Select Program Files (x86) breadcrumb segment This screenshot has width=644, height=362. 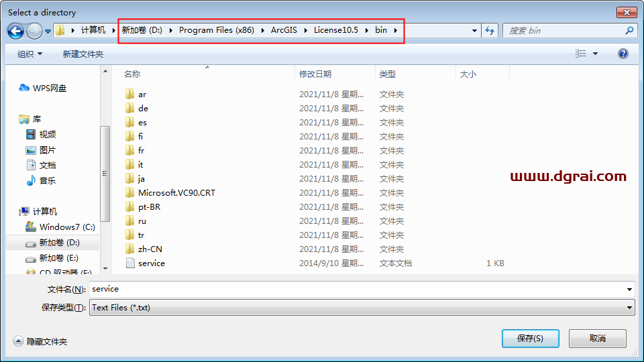(217, 30)
